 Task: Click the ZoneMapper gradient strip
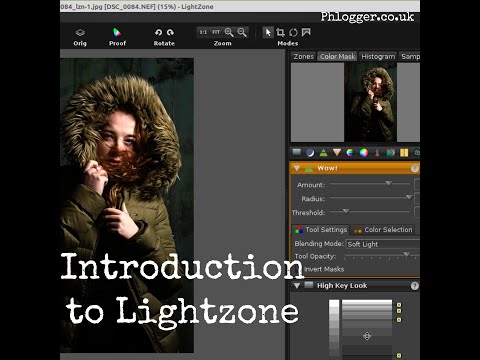[x=367, y=329]
